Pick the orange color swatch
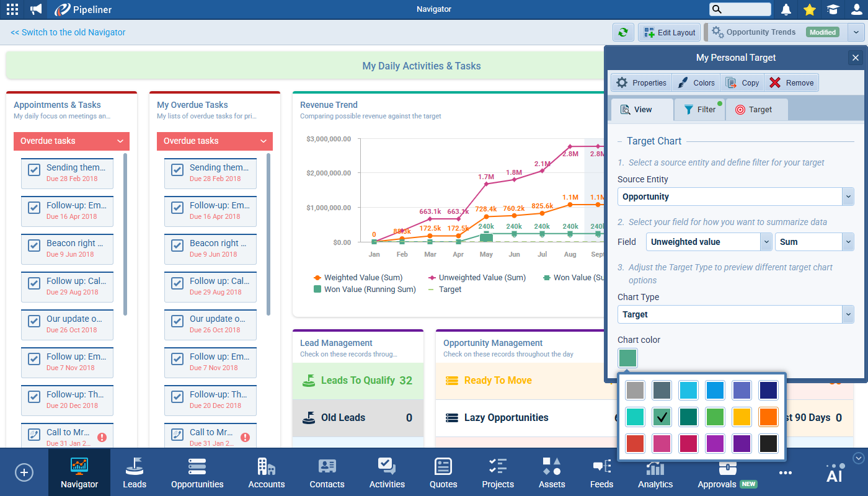Screen dimensions: 868x496 [769, 417]
